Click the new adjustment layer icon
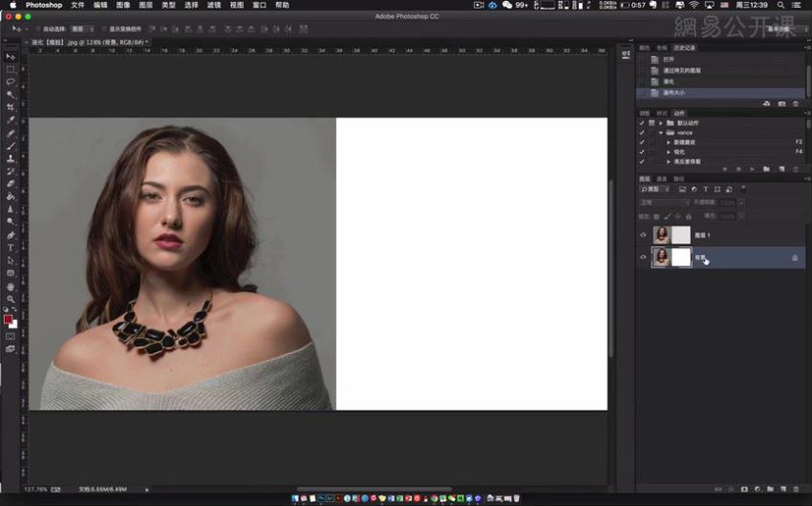 click(758, 489)
